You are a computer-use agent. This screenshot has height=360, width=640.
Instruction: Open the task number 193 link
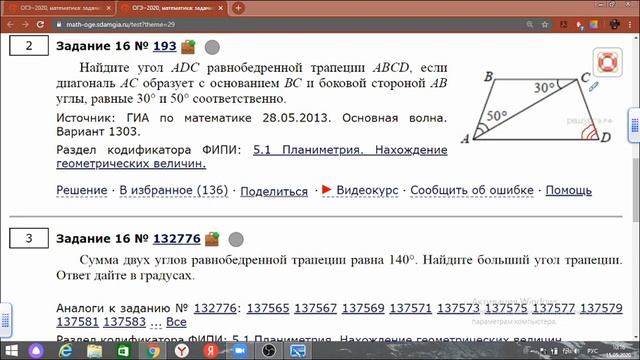(x=164, y=46)
